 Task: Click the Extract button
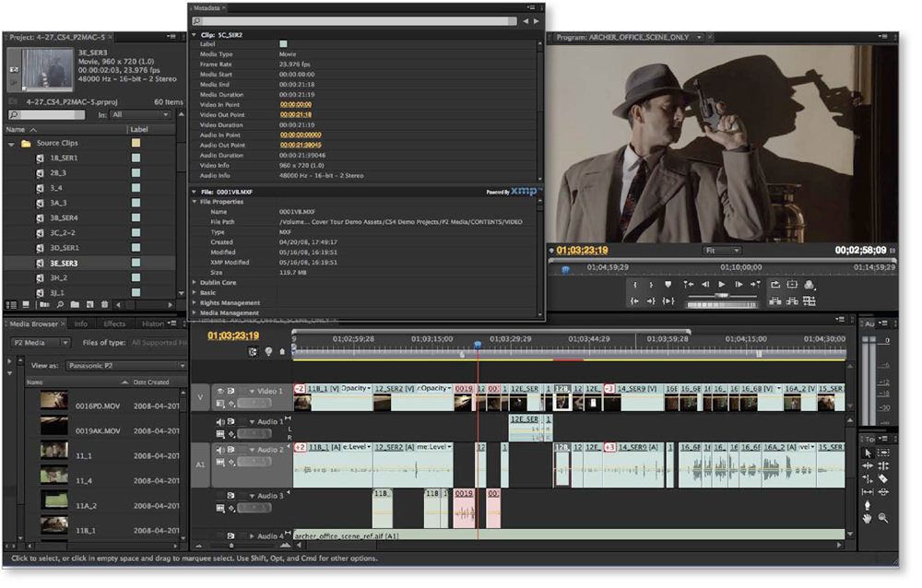pyautogui.click(x=792, y=301)
